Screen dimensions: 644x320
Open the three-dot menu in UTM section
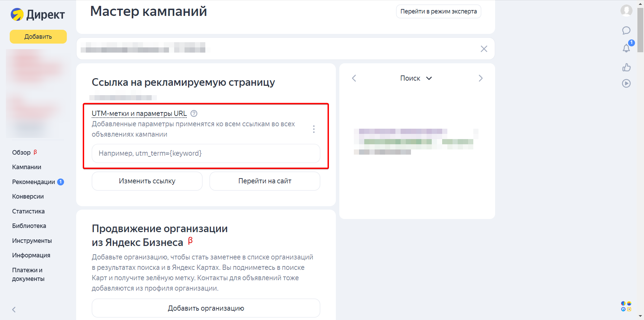coord(314,129)
